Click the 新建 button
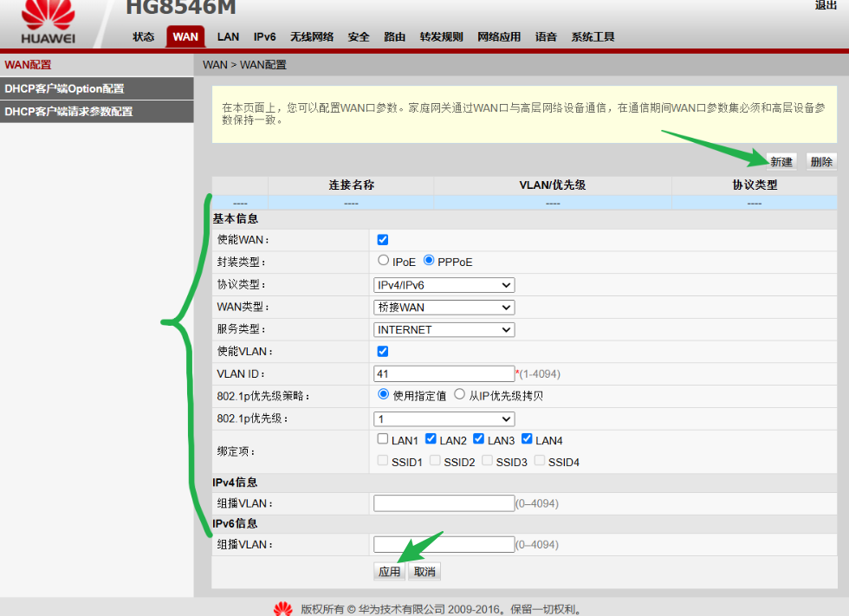 pyautogui.click(x=781, y=162)
